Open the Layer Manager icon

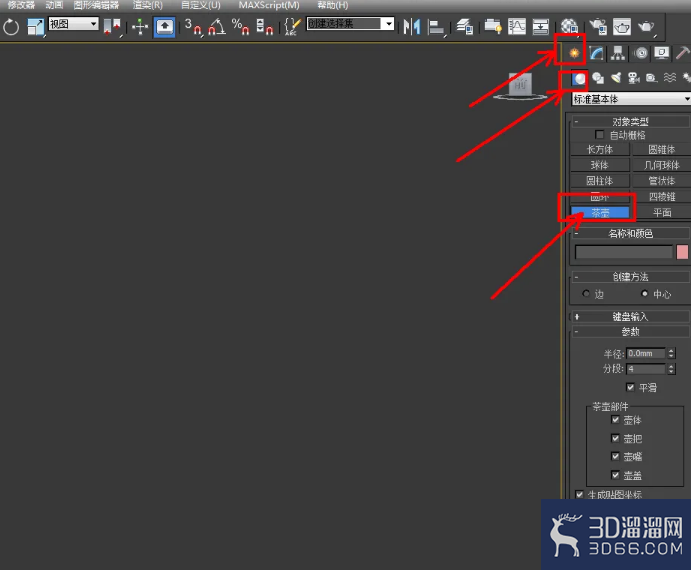pyautogui.click(x=464, y=27)
